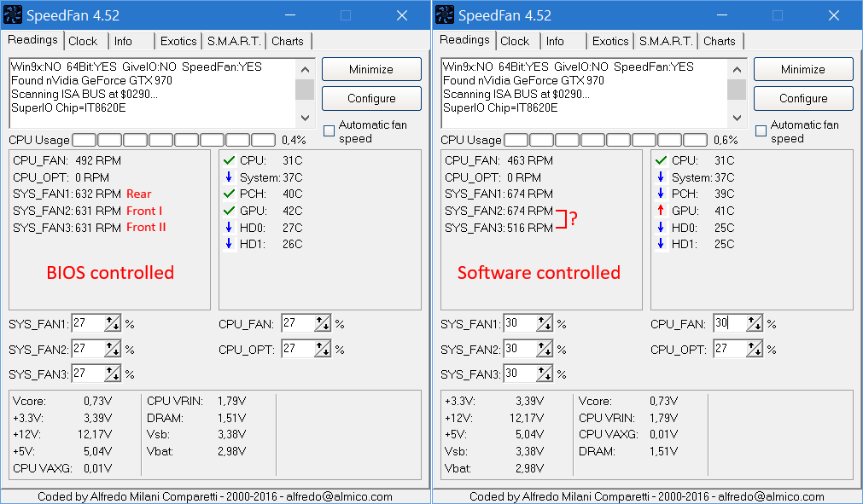Viewport: 863px width, 504px height.
Task: Click blue down arrow beside HD1 26C, left window
Action: (229, 244)
